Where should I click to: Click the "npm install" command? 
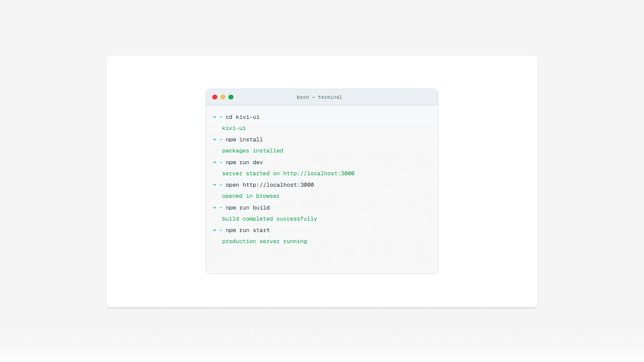244,140
